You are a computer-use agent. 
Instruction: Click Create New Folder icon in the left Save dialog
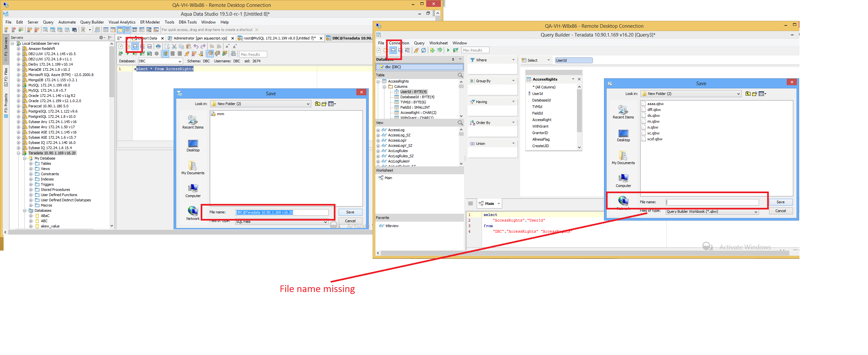324,104
